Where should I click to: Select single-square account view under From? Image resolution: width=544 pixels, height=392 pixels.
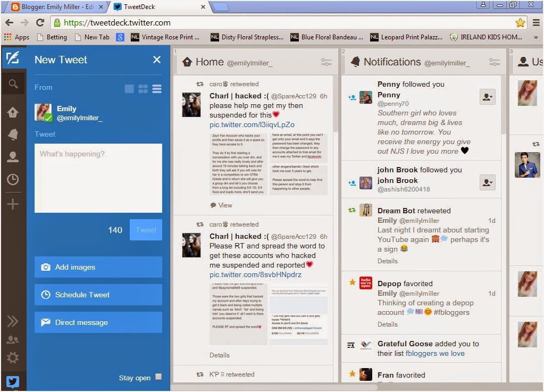(x=129, y=89)
